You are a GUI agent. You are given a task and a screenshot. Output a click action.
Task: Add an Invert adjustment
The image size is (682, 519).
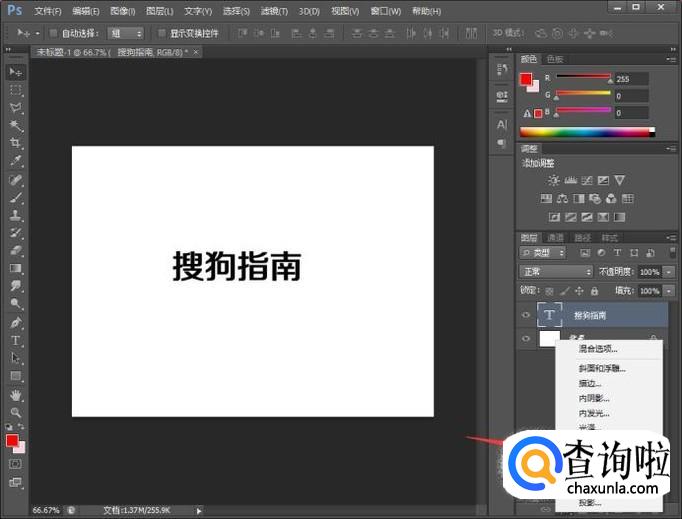[x=554, y=217]
